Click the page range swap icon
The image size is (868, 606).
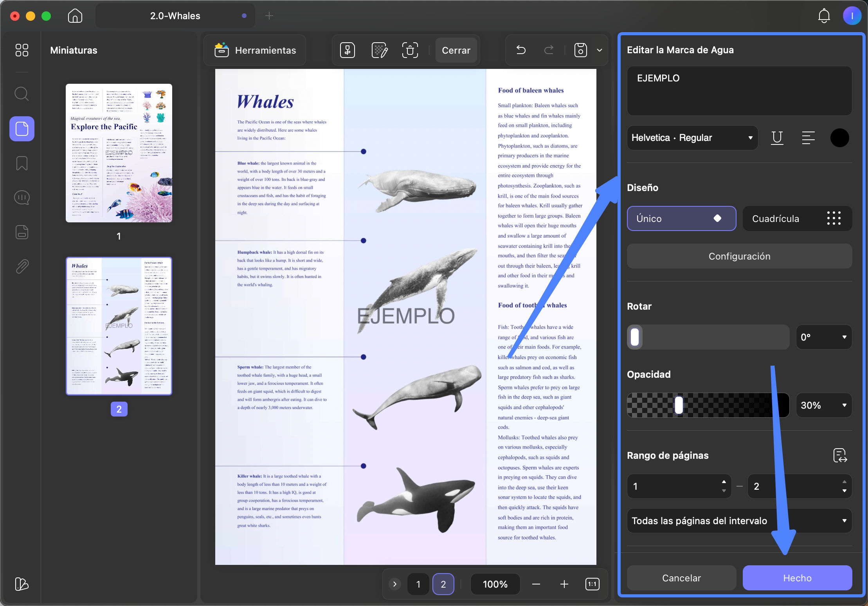(840, 455)
